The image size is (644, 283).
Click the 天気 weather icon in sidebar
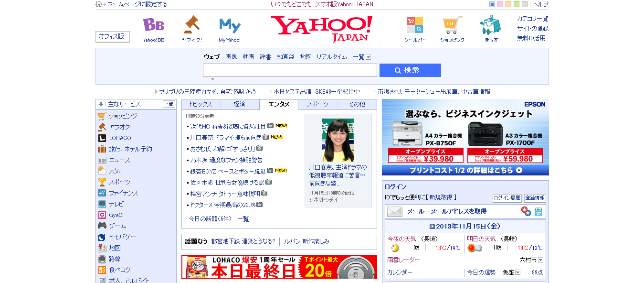[x=102, y=171]
